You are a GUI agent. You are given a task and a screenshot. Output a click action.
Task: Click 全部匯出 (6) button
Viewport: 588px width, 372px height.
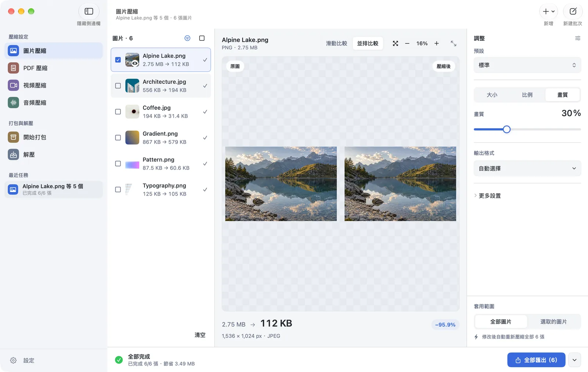(536, 360)
